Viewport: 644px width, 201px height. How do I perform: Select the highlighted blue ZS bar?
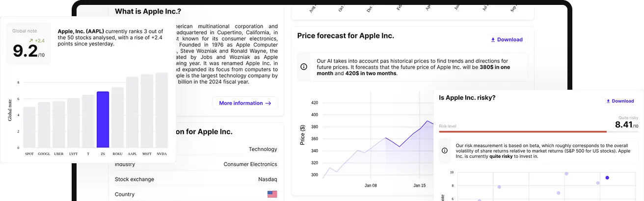pos(103,120)
